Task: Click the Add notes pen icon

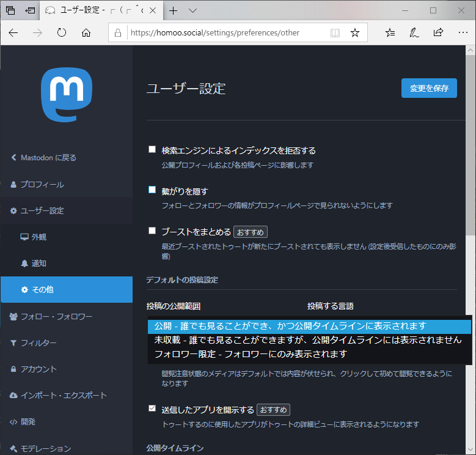Action: pos(414,32)
